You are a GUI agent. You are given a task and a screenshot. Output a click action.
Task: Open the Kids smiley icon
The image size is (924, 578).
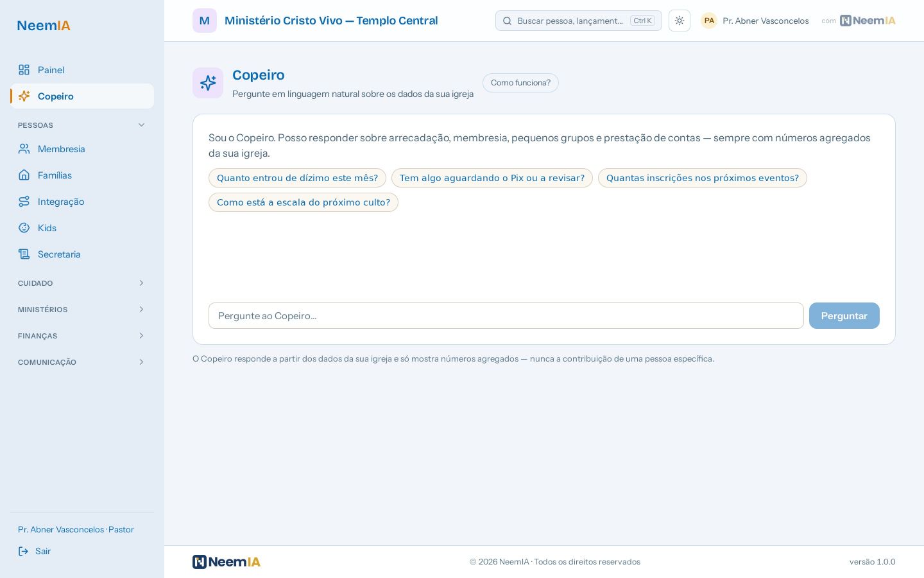tap(24, 228)
